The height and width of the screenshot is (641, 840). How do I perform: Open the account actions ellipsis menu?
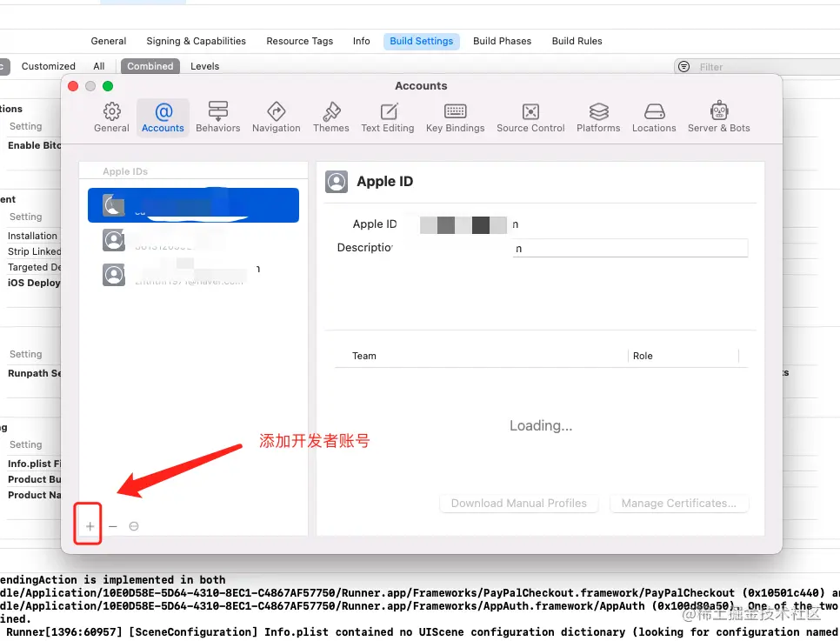(134, 526)
